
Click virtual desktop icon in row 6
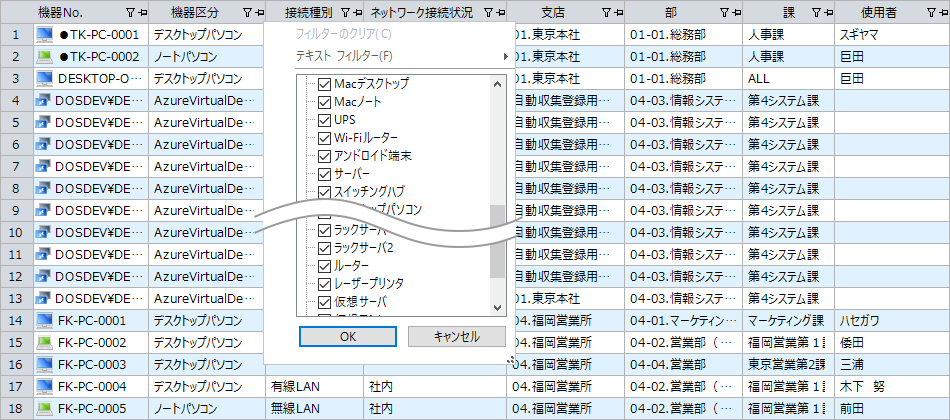[x=43, y=145]
